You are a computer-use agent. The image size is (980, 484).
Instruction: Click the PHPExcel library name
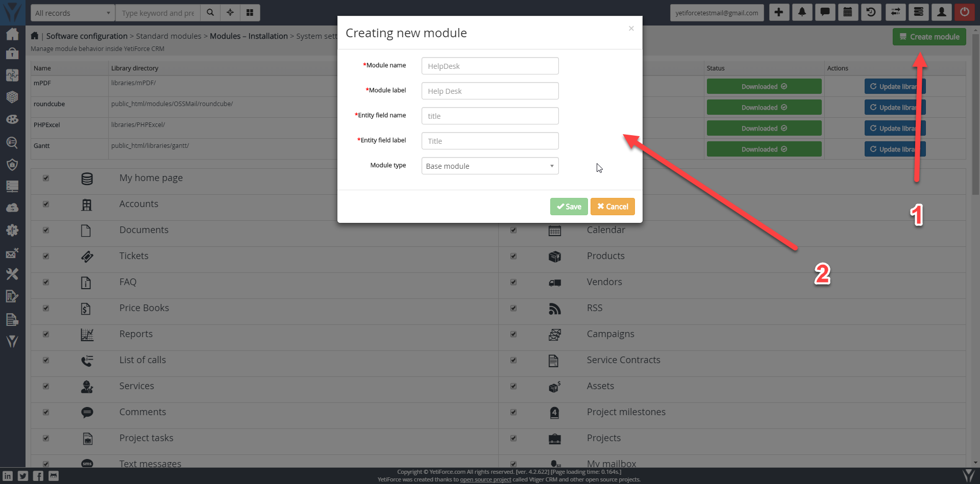[x=47, y=125]
